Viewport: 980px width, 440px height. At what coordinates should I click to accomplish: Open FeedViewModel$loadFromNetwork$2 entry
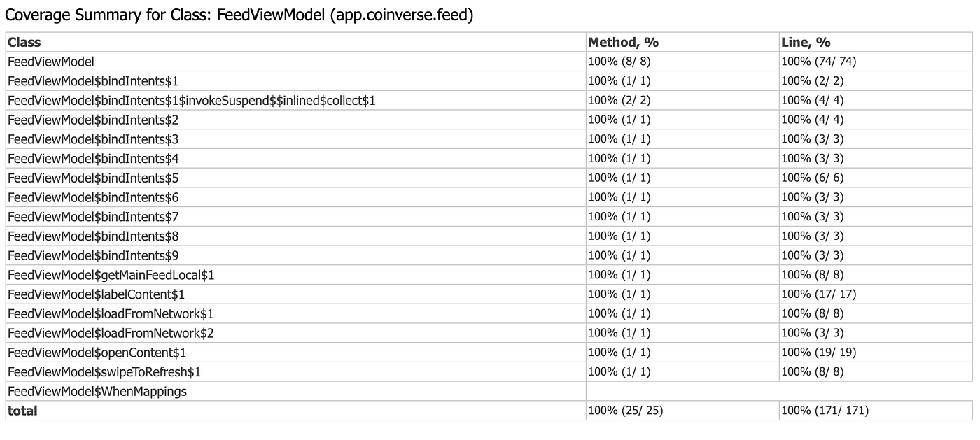pos(111,333)
